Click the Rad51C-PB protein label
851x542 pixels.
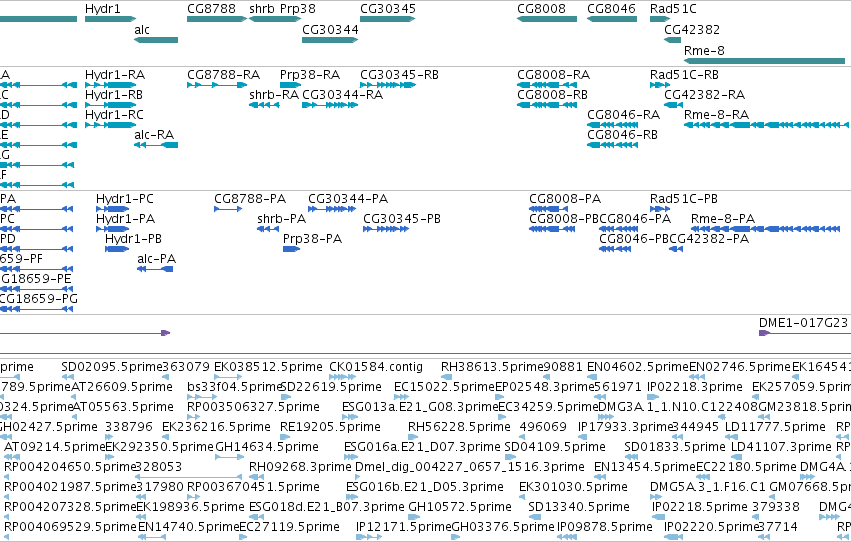[684, 199]
